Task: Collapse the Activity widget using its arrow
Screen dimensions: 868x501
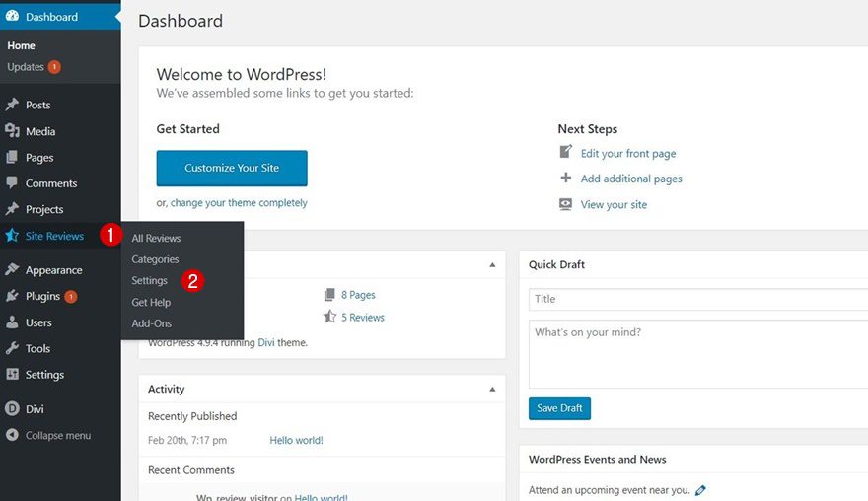Action: 492,389
